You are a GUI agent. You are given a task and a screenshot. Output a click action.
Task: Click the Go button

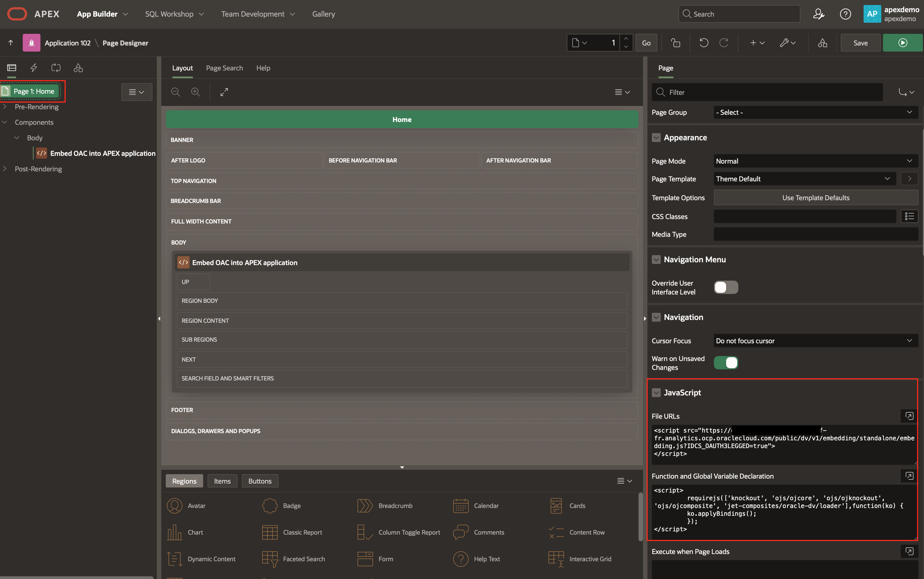coord(646,42)
